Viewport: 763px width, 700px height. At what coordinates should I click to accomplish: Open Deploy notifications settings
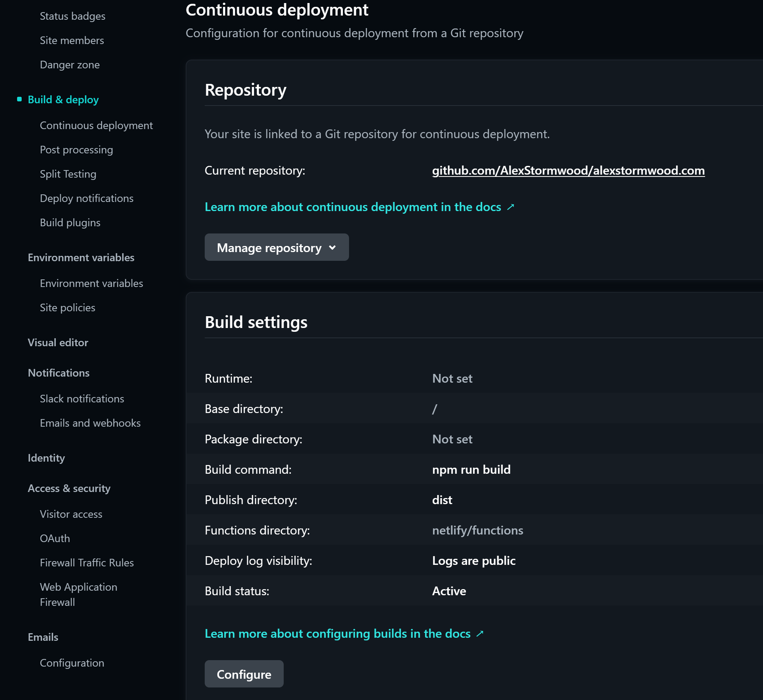point(87,198)
